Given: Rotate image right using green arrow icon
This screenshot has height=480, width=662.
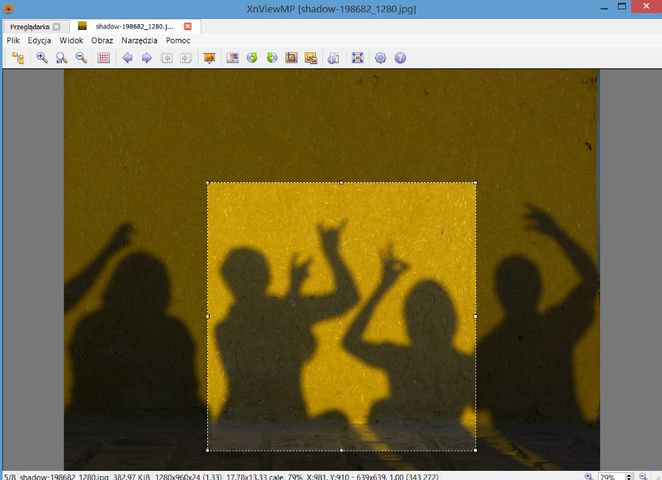Looking at the screenshot, I should (x=271, y=58).
